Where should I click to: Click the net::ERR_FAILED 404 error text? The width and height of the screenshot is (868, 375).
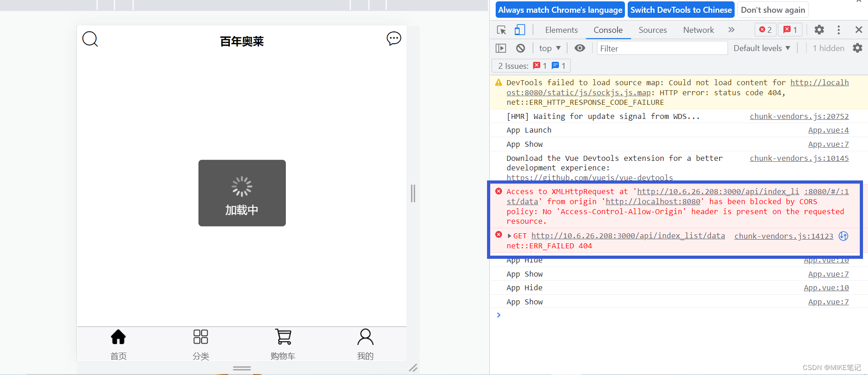pos(549,246)
